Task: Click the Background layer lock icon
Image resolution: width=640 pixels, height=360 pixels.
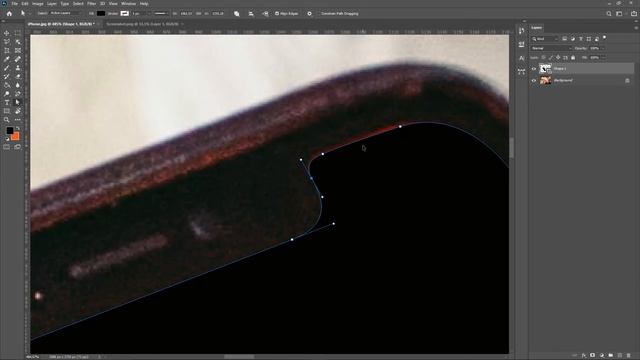Action: coord(627,80)
